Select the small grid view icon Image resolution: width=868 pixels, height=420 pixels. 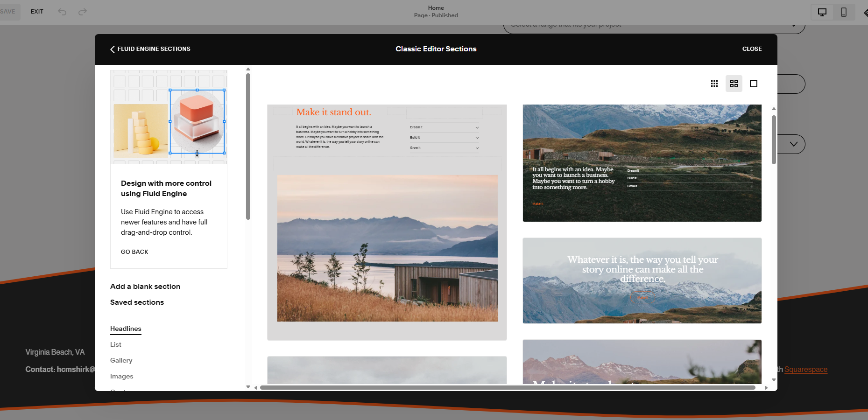(x=714, y=84)
